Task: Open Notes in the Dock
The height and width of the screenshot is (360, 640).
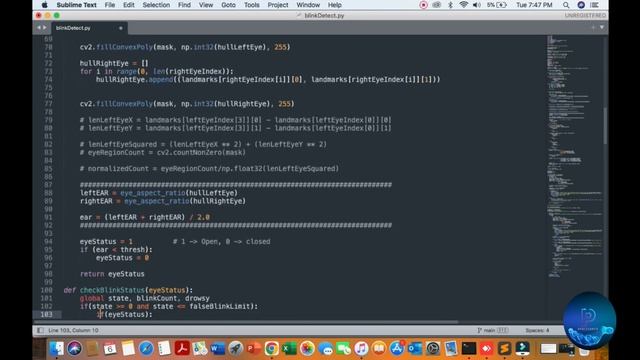Action: coord(128,349)
